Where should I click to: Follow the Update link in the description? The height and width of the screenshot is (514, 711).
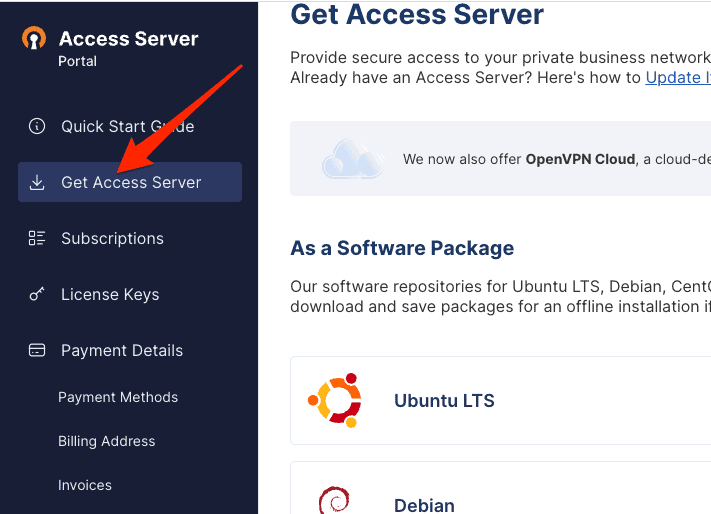677,77
